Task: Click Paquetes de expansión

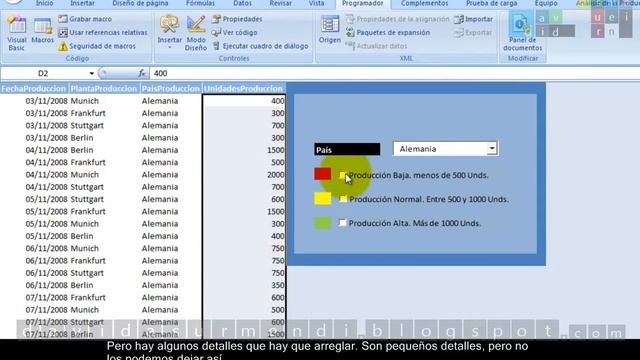Action: click(x=388, y=32)
